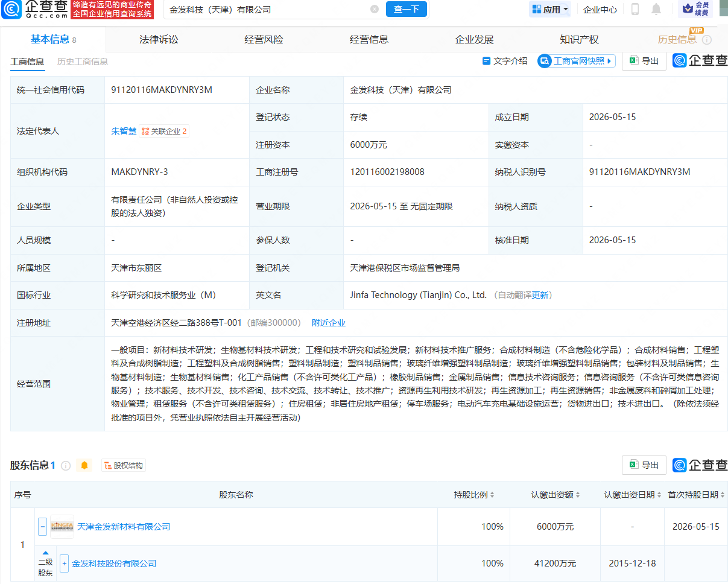Screen dimensions: 728x584
Task: Switch to the 企业发展 tab
Action: 474,40
